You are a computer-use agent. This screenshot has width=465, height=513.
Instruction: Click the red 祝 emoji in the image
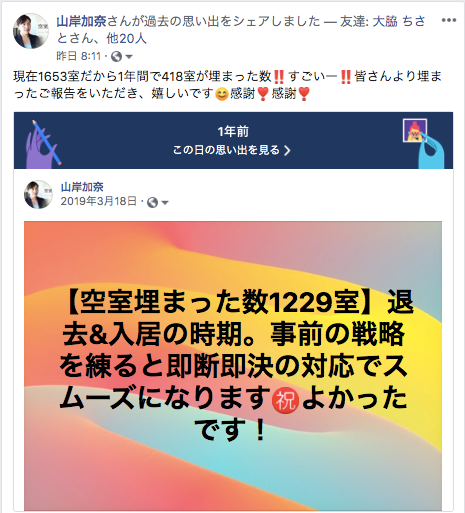pos(285,401)
